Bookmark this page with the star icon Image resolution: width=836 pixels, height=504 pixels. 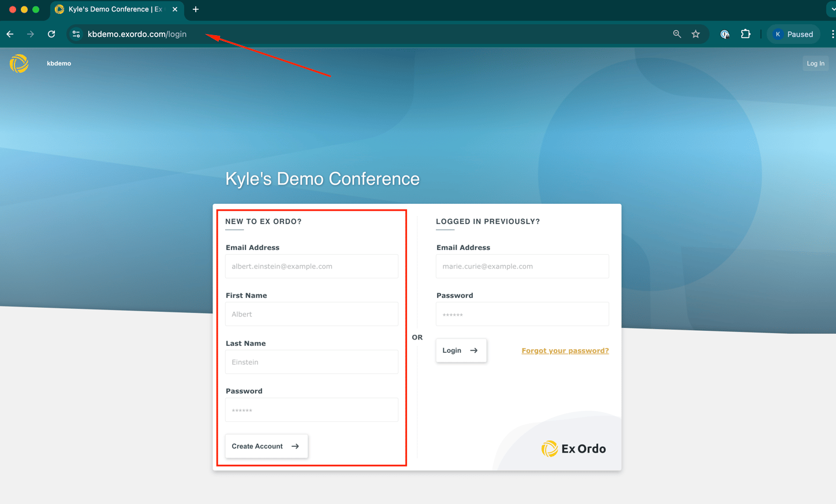coord(696,34)
